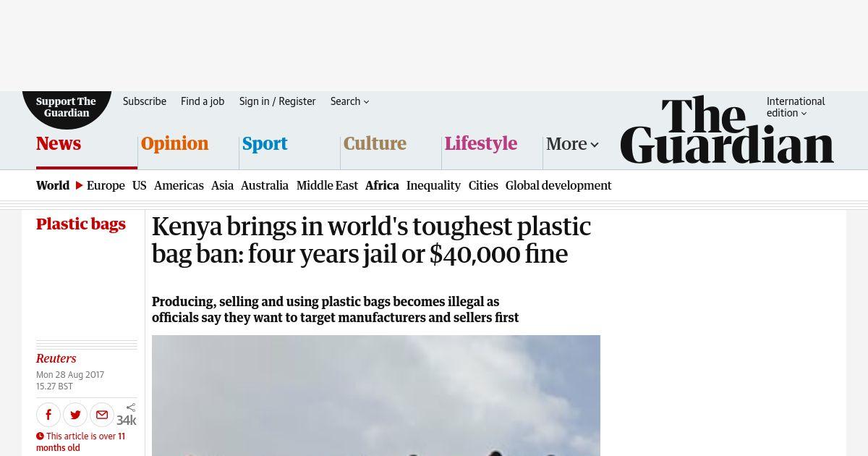
Task: Select the Lifestyle section tab
Action: click(481, 143)
